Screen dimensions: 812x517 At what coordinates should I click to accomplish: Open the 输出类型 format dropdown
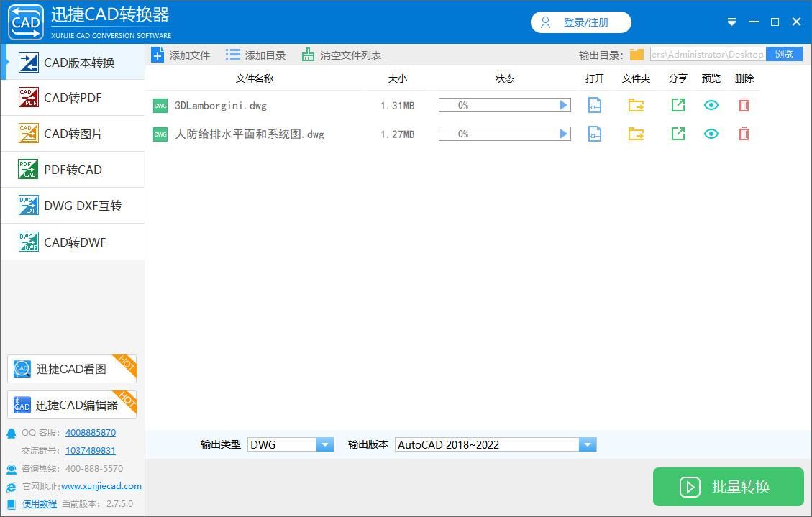(x=325, y=444)
